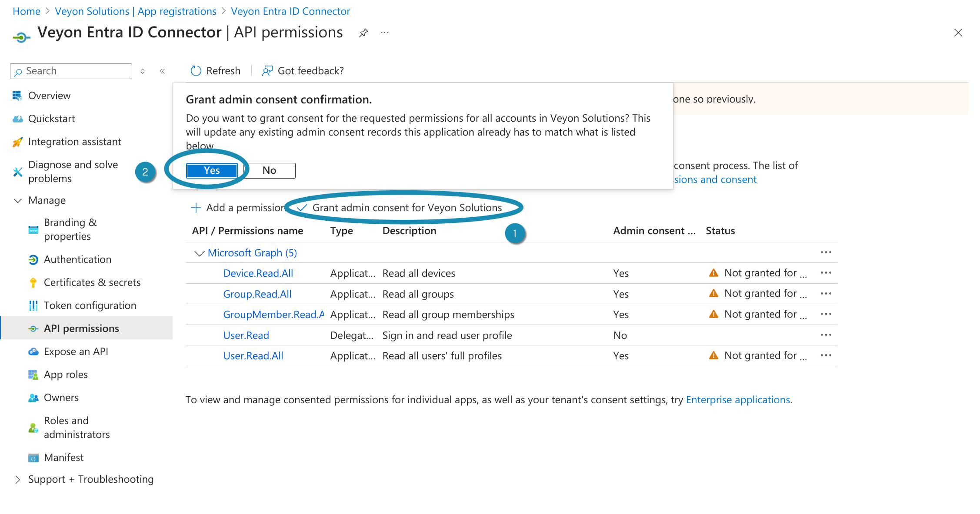Viewport: 980px width, 514px height.
Task: Open the Overview sidebar item
Action: 49,96
